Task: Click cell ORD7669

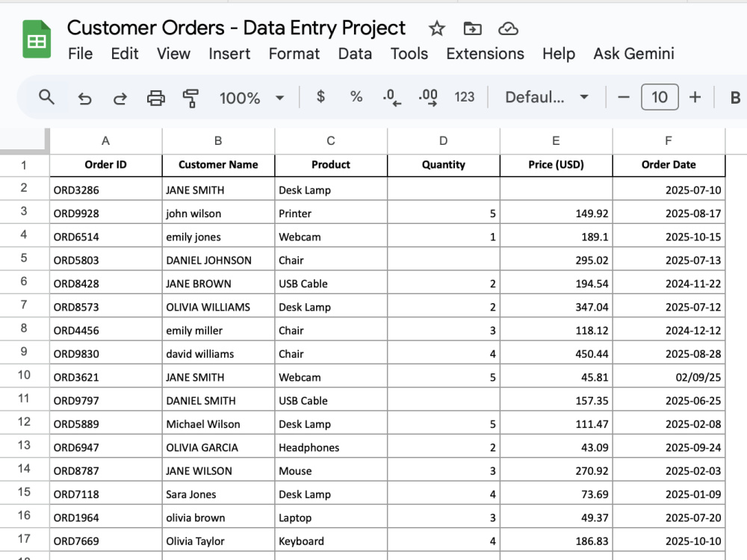Action: pyautogui.click(x=106, y=540)
